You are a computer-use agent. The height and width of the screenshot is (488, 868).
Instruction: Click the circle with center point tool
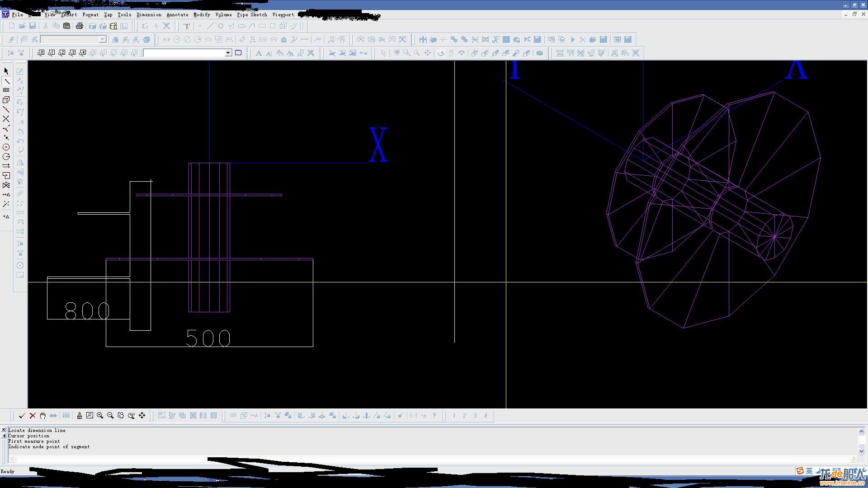(x=6, y=147)
